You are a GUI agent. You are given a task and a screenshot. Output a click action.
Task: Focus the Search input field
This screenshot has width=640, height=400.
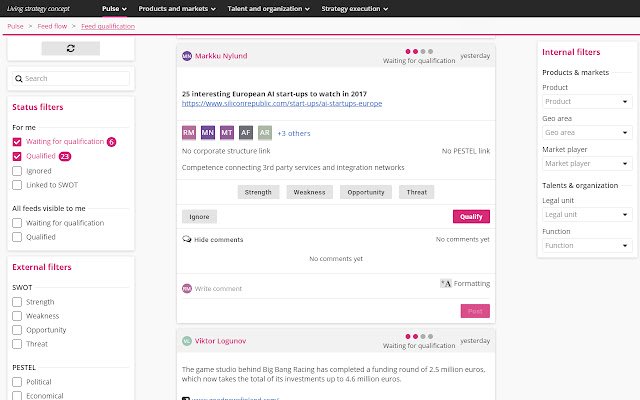pyautogui.click(x=71, y=79)
